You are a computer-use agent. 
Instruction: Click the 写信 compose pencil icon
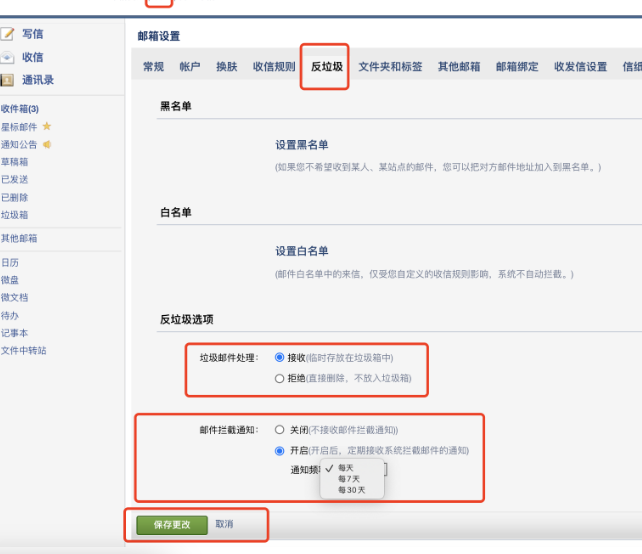[x=8, y=34]
